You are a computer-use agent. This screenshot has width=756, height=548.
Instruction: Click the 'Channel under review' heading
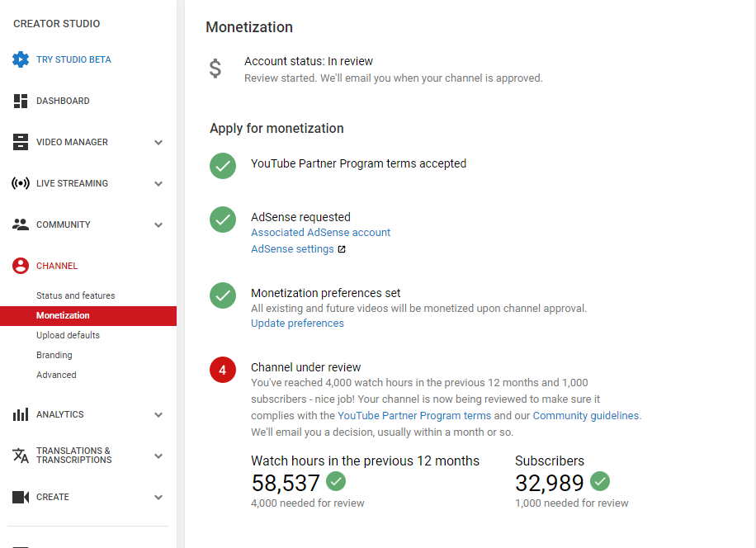[x=305, y=367]
